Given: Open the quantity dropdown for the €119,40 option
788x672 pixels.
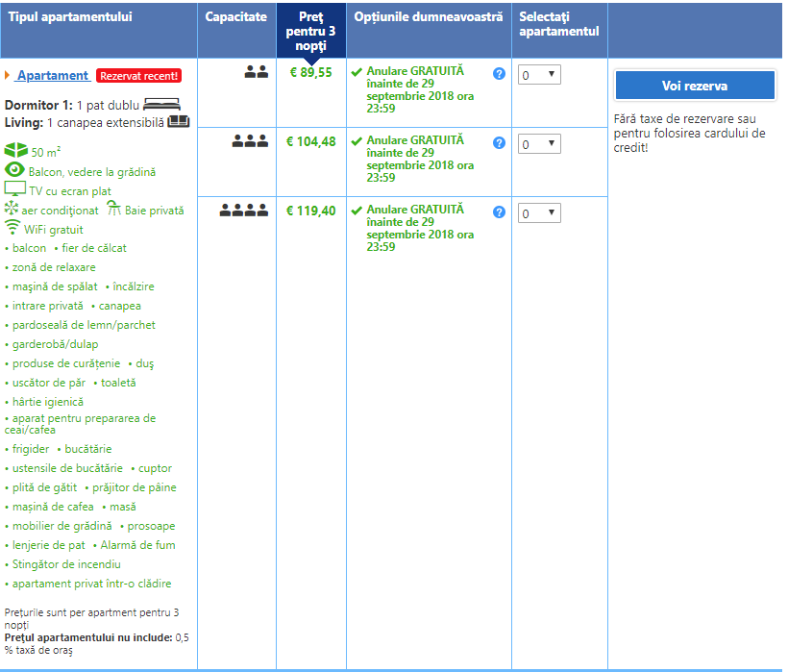Looking at the screenshot, I should point(538,213).
